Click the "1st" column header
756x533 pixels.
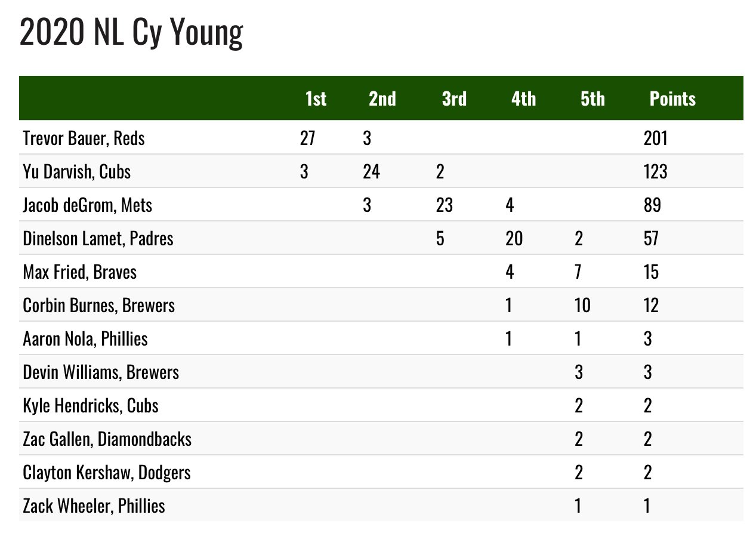pos(316,98)
